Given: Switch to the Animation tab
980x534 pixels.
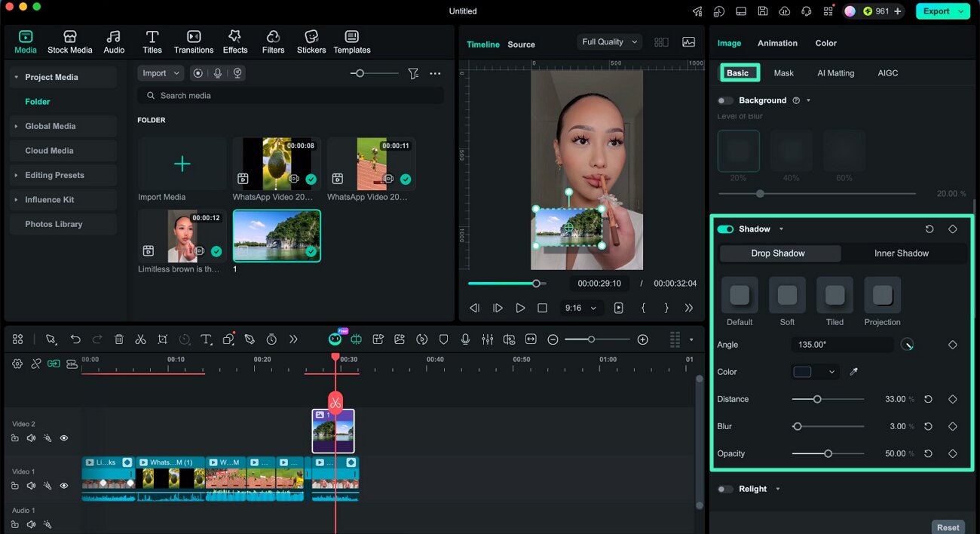Looking at the screenshot, I should click(777, 43).
